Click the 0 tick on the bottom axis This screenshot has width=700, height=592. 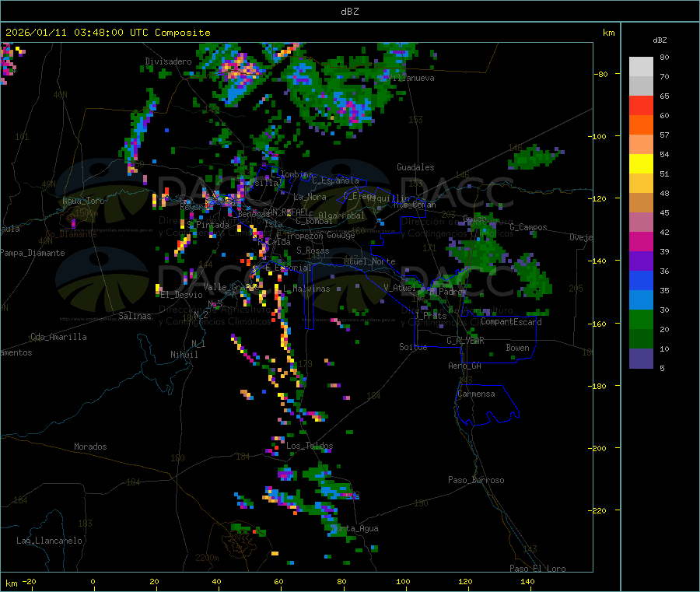coord(93,581)
